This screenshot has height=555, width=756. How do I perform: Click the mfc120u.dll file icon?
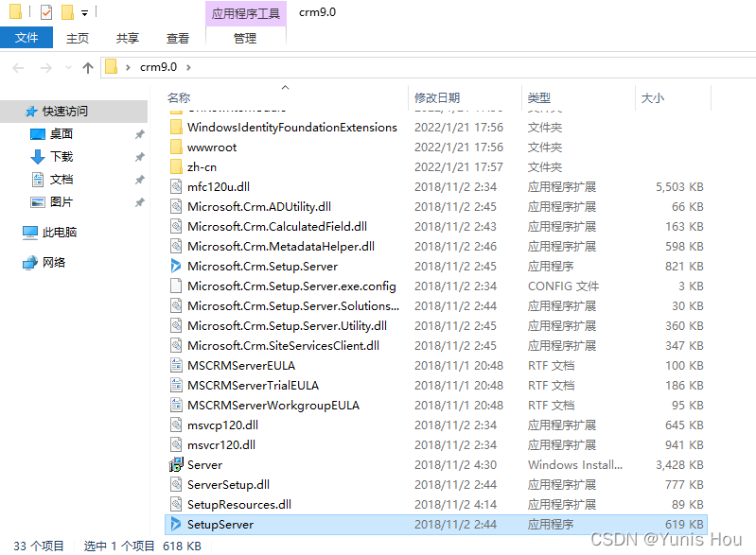click(177, 186)
